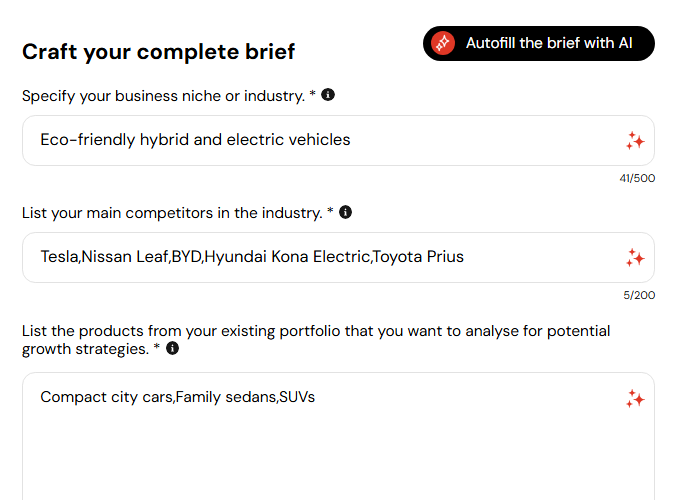Screen dimensions: 676x500
Task: Click the 'Specify your business niche or industry' label
Action: pos(163,96)
